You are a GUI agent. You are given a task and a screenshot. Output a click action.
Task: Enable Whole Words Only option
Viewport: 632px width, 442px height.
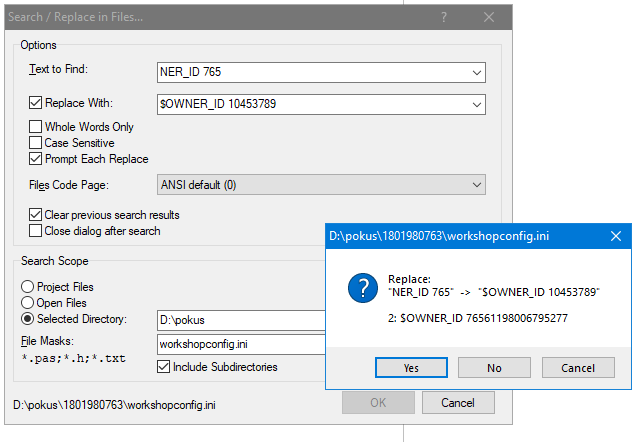36,127
